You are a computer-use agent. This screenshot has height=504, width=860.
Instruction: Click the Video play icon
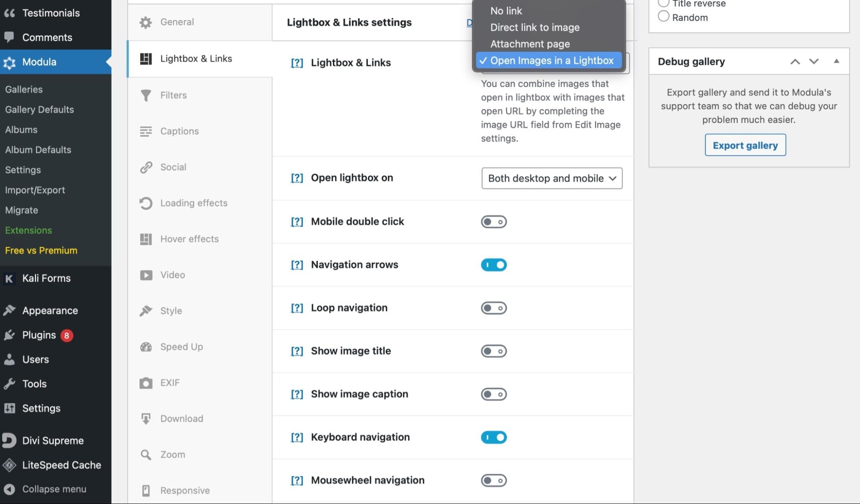click(x=146, y=275)
